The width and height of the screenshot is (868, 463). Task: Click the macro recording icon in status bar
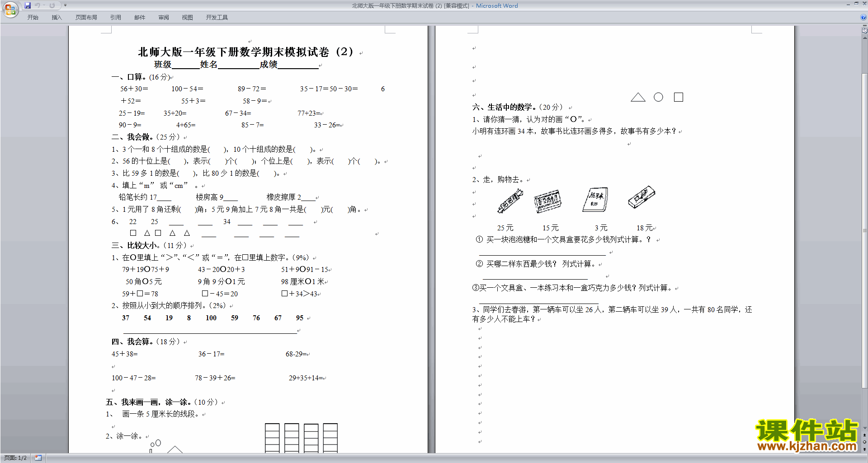(x=38, y=458)
